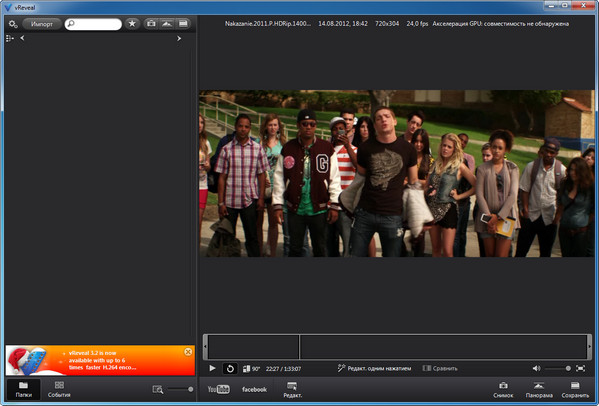Click the panorama filter icon in top toolbar
599x406 pixels.
click(167, 24)
